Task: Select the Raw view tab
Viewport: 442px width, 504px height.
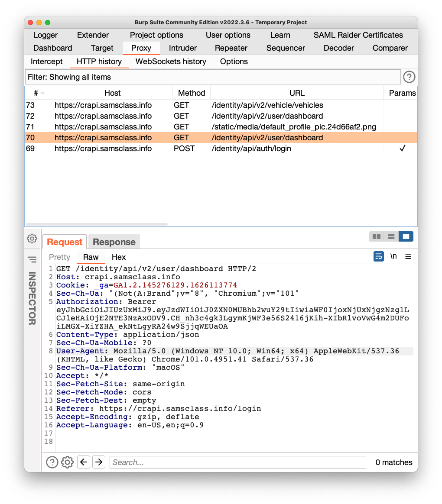Action: tap(91, 257)
